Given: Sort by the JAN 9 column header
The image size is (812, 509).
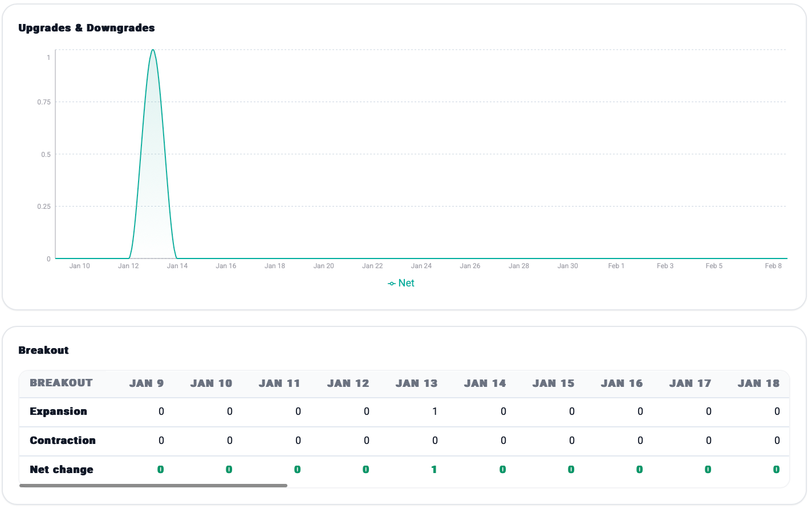Looking at the screenshot, I should pos(147,383).
